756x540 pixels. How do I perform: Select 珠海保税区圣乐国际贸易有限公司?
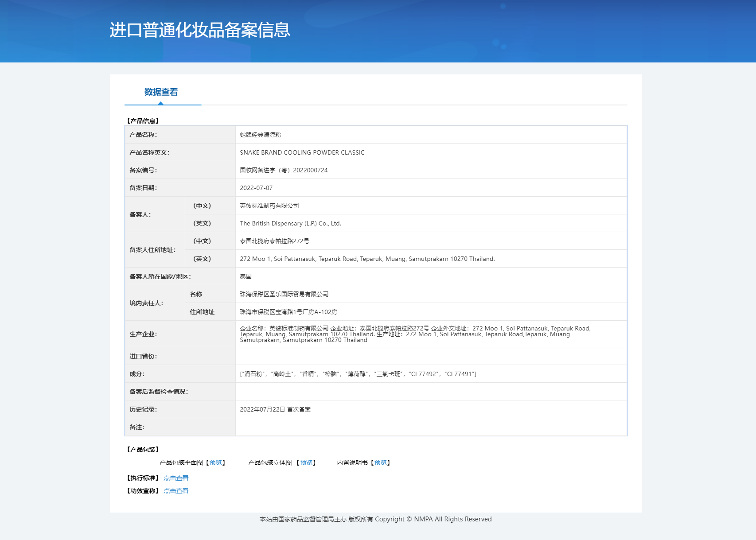coord(284,294)
